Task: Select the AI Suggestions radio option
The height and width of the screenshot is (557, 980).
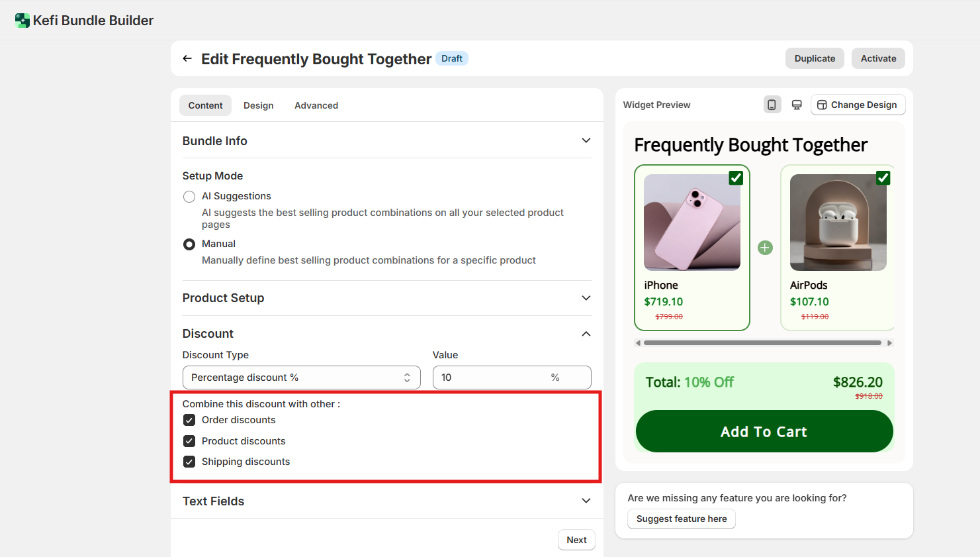Action: (x=189, y=197)
